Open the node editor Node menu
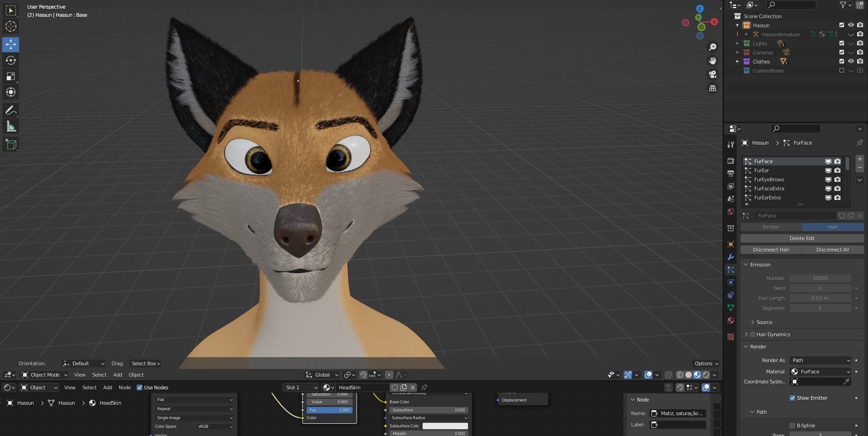This screenshot has width=868, height=436. (125, 388)
